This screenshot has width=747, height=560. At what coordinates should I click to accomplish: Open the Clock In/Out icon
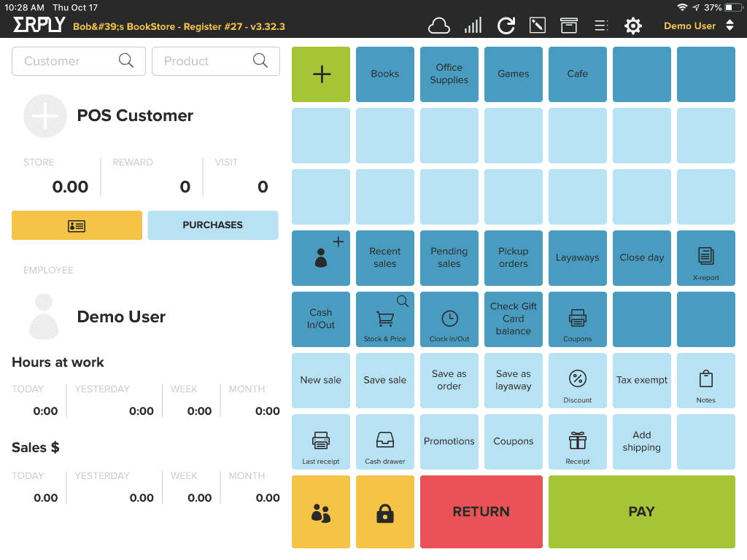(x=449, y=319)
